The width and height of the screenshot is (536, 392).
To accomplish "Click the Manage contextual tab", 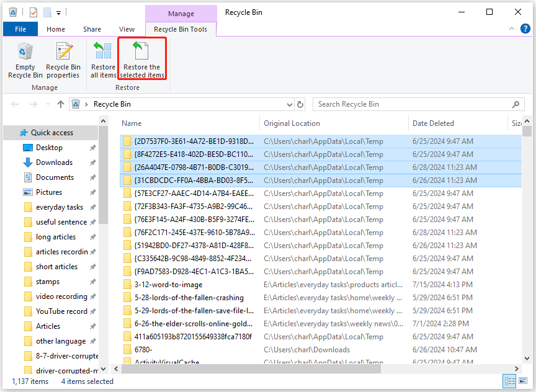I will (x=181, y=14).
